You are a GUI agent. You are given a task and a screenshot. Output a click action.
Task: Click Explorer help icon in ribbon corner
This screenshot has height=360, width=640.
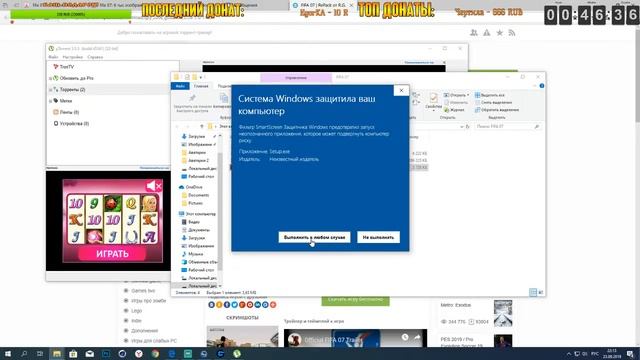click(x=542, y=86)
